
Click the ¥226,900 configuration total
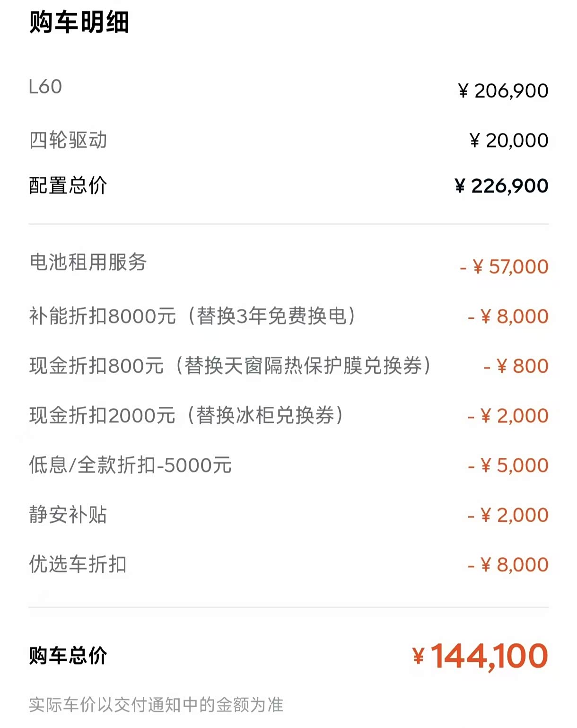501,186
